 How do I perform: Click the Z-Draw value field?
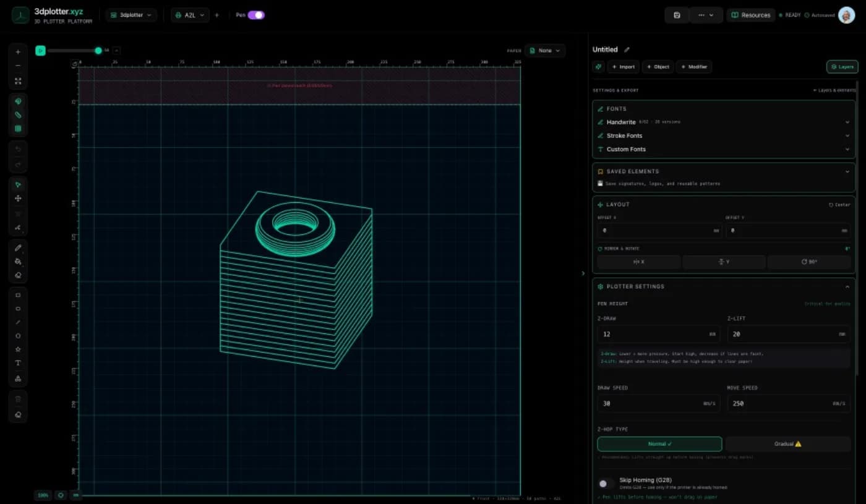coord(659,334)
